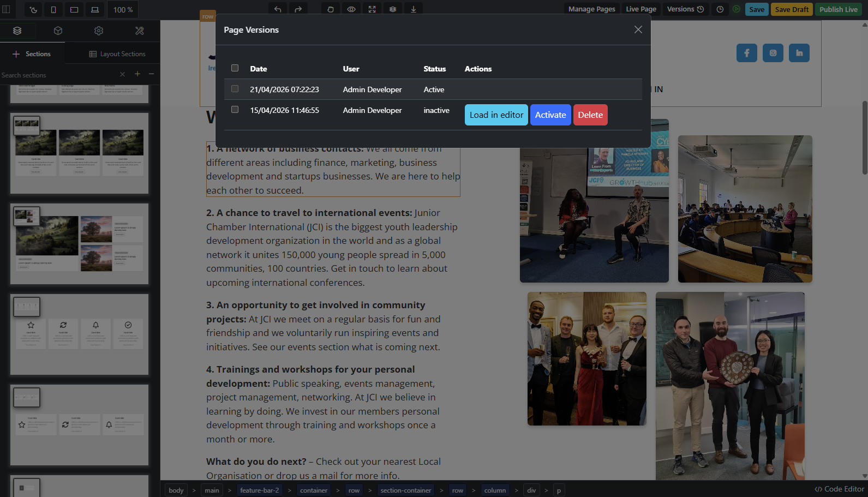868x497 pixels.
Task: Click the Versions button in toolbar
Action: click(x=686, y=9)
